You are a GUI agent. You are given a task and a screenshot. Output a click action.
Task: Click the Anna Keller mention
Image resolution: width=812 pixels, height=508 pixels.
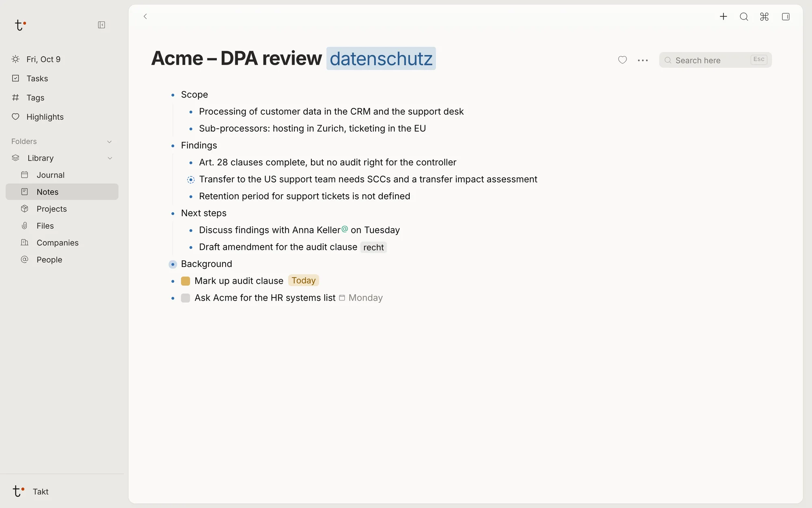click(316, 230)
